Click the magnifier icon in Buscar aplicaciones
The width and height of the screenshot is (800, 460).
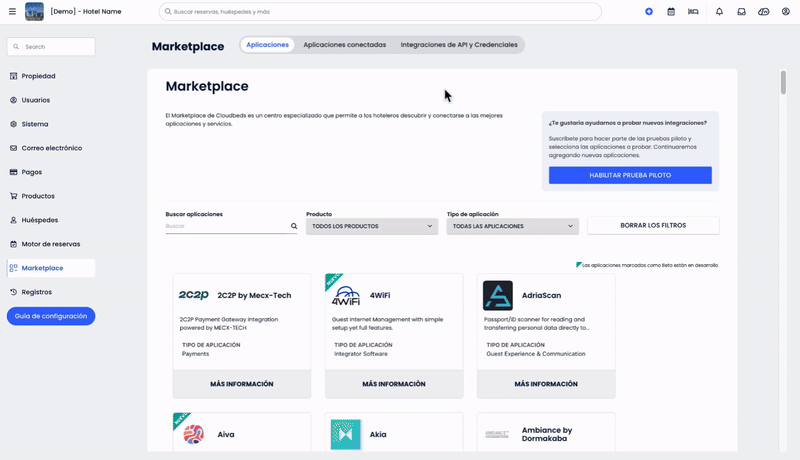tap(294, 226)
